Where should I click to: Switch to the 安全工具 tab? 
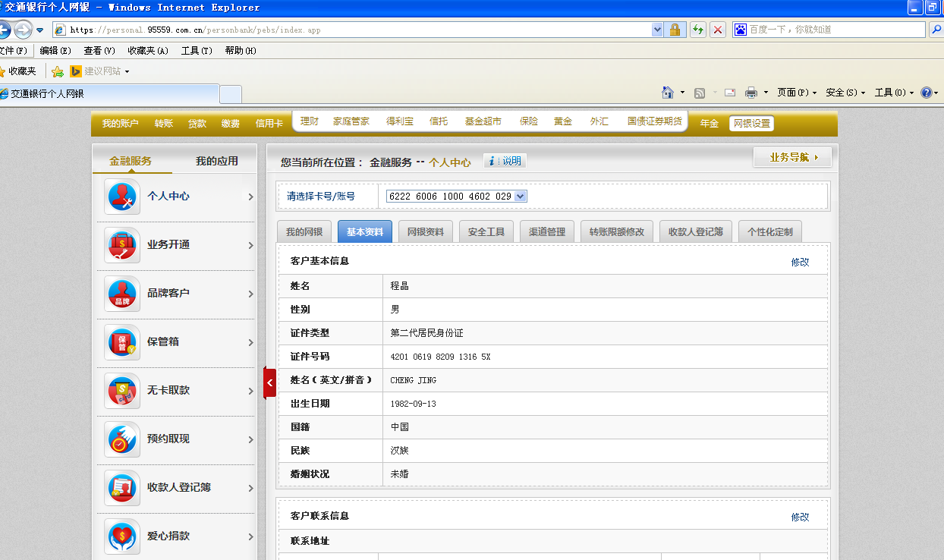point(486,232)
